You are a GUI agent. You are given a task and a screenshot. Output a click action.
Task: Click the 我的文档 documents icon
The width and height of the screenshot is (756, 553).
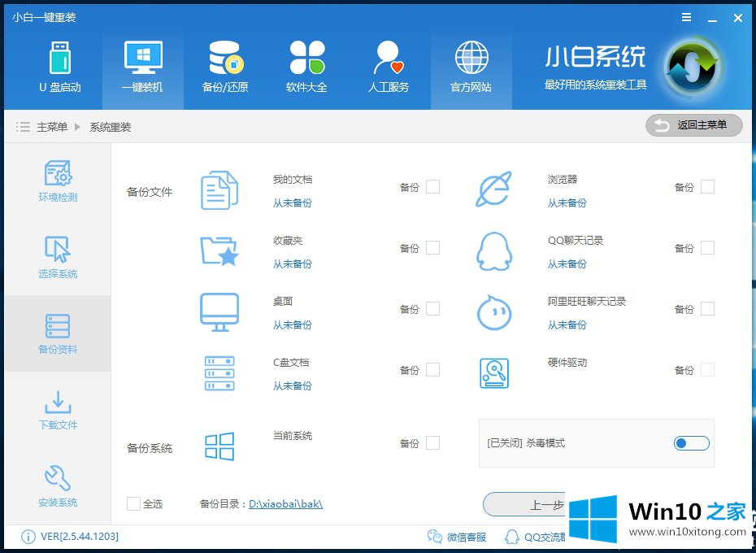219,190
